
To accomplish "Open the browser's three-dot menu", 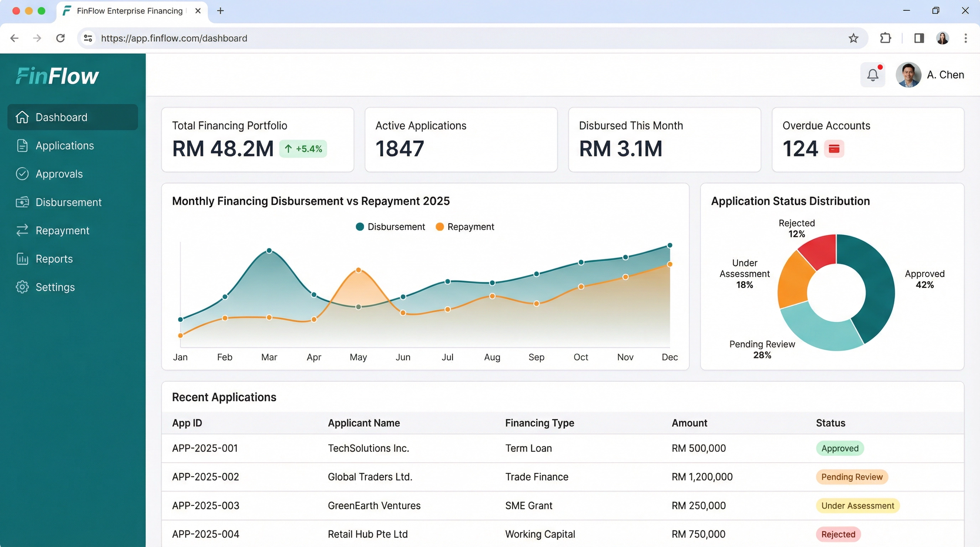I will (965, 38).
